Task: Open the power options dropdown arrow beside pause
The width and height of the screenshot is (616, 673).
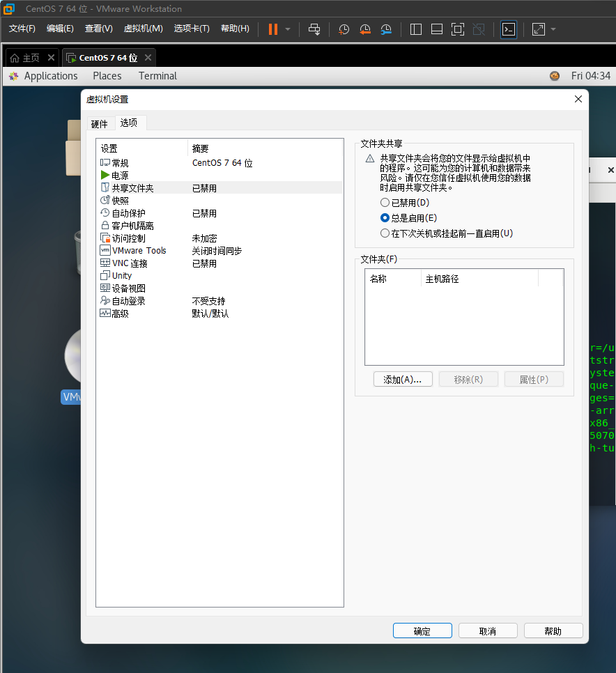Action: pos(288,29)
